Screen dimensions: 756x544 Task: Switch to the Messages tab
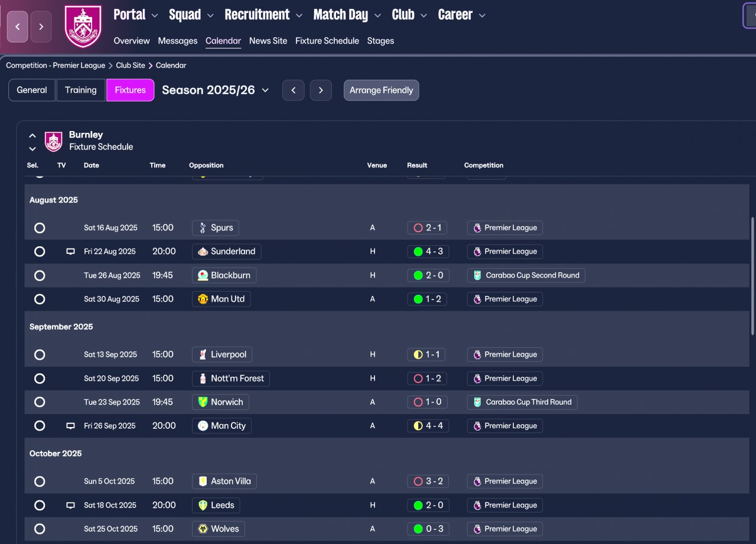pos(178,41)
